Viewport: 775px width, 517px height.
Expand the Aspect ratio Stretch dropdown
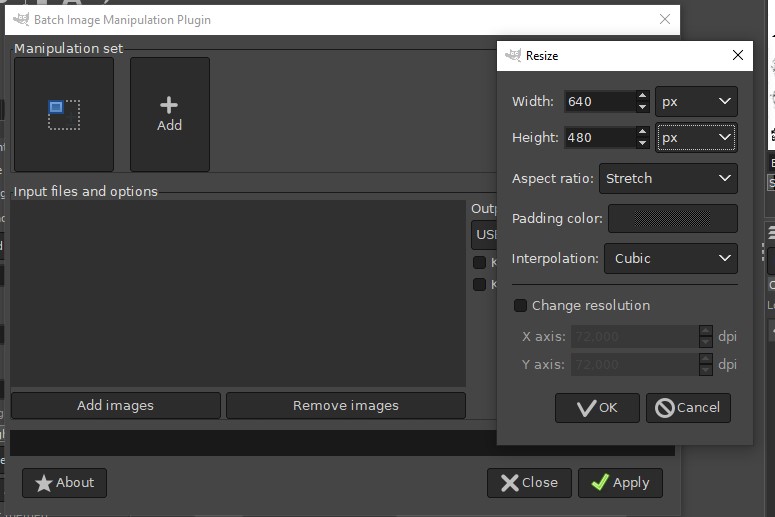point(668,178)
